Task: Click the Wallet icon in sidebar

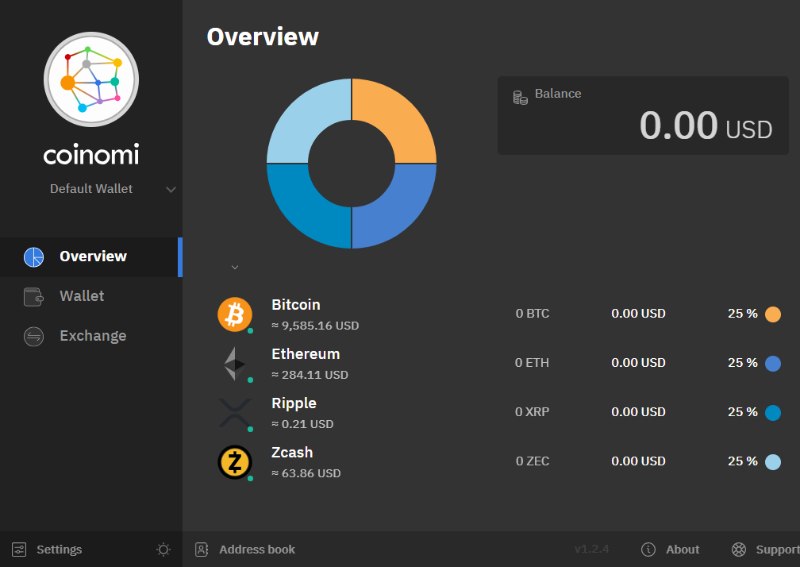Action: pyautogui.click(x=34, y=297)
